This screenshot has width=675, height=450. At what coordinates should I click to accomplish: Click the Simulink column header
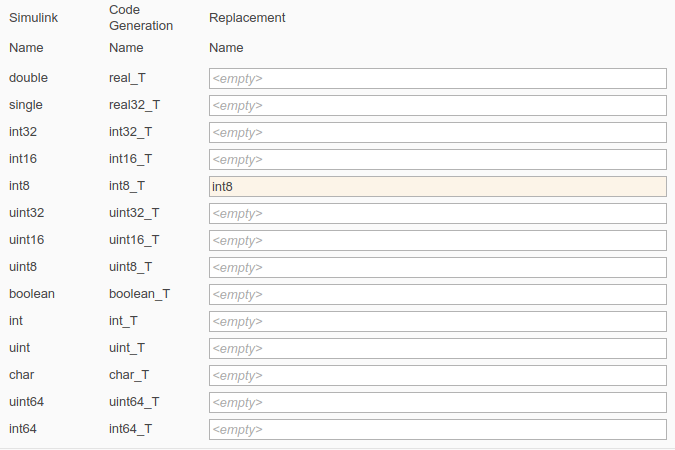(33, 18)
